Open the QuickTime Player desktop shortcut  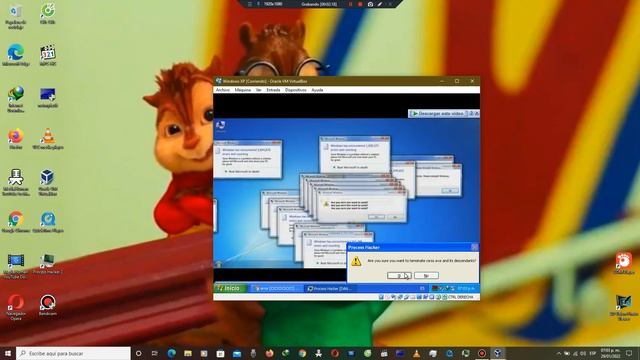pyautogui.click(x=48, y=222)
